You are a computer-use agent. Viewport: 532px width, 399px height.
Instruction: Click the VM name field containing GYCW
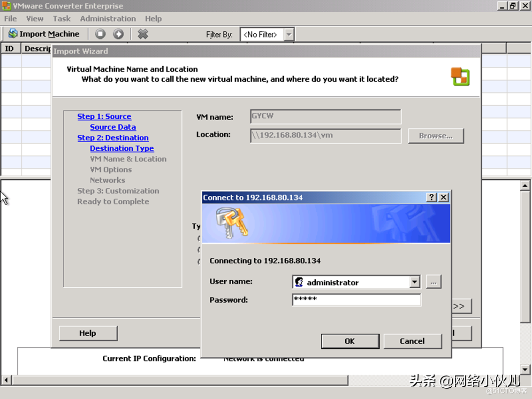[326, 116]
